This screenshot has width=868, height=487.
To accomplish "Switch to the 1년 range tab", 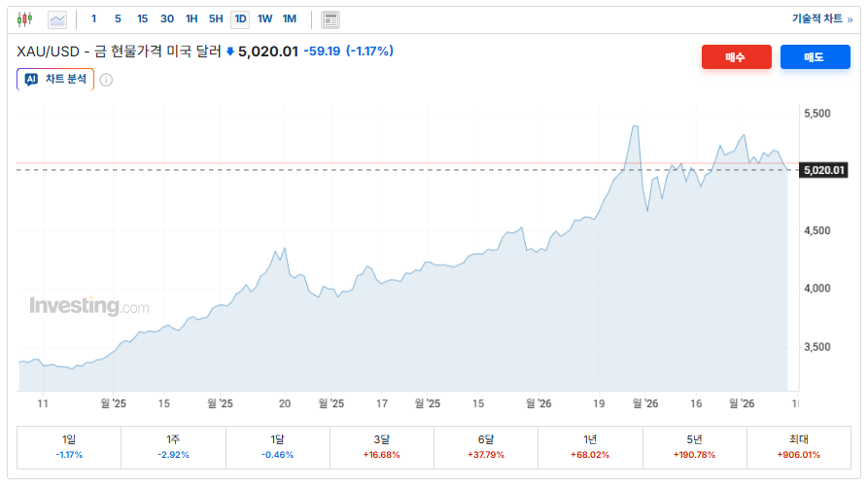I will pyautogui.click(x=590, y=446).
